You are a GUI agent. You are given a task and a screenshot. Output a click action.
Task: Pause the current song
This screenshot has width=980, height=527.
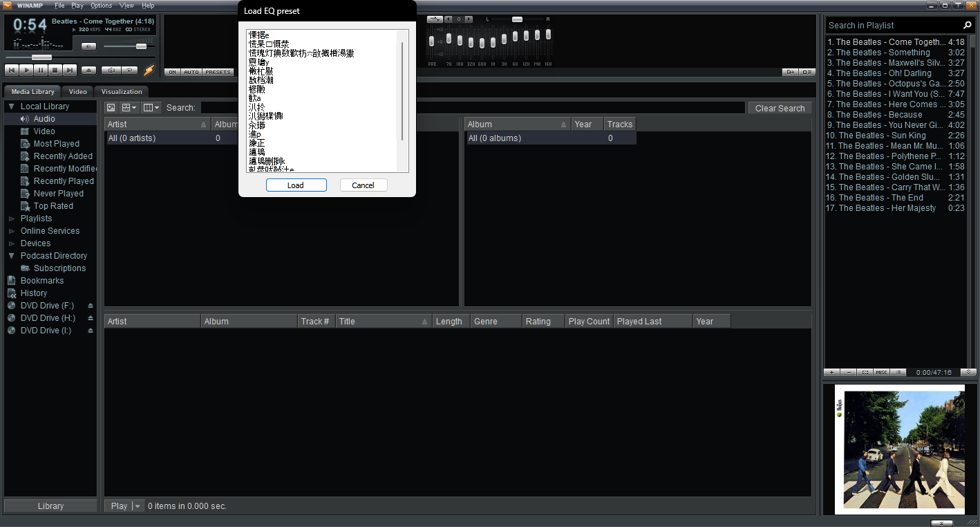point(41,70)
